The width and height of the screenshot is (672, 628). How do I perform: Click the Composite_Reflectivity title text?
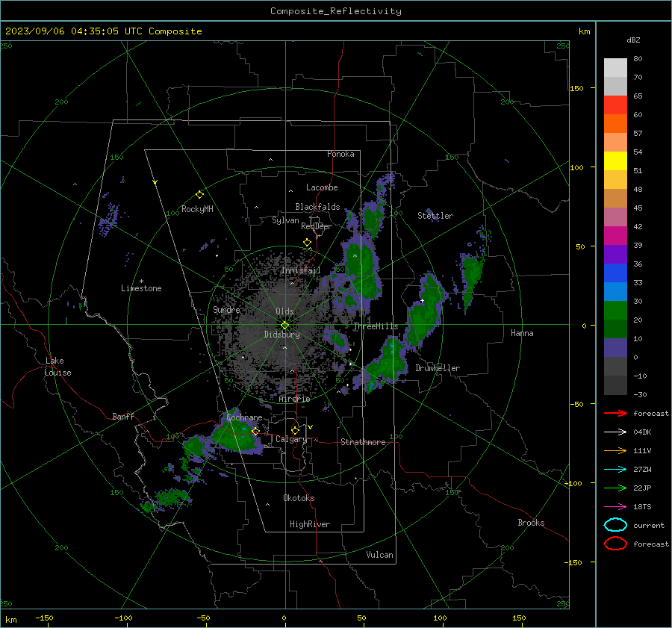[x=336, y=11]
